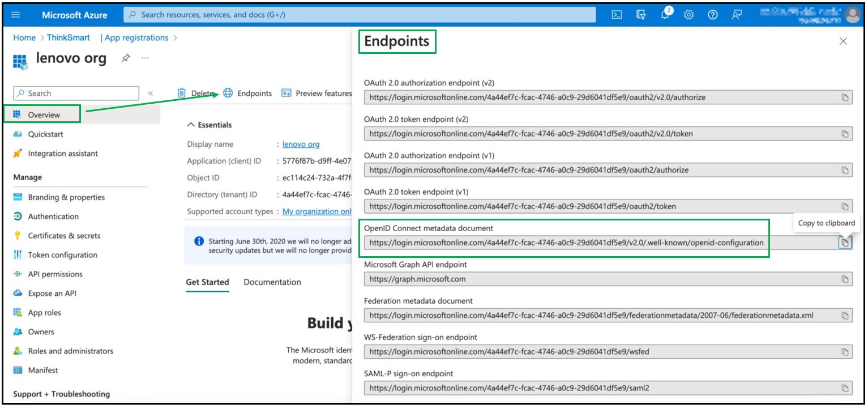Open the notifications bell
The height and width of the screenshot is (408, 868).
coord(665,15)
